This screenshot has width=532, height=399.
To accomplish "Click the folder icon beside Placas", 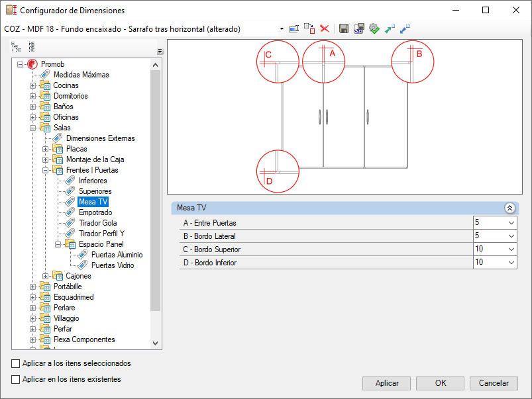I will 58,149.
